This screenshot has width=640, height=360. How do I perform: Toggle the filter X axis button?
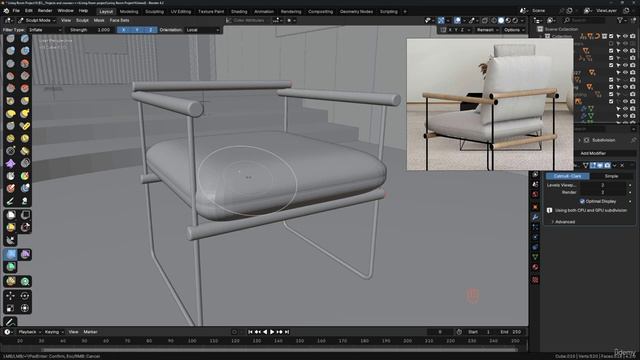(x=124, y=30)
